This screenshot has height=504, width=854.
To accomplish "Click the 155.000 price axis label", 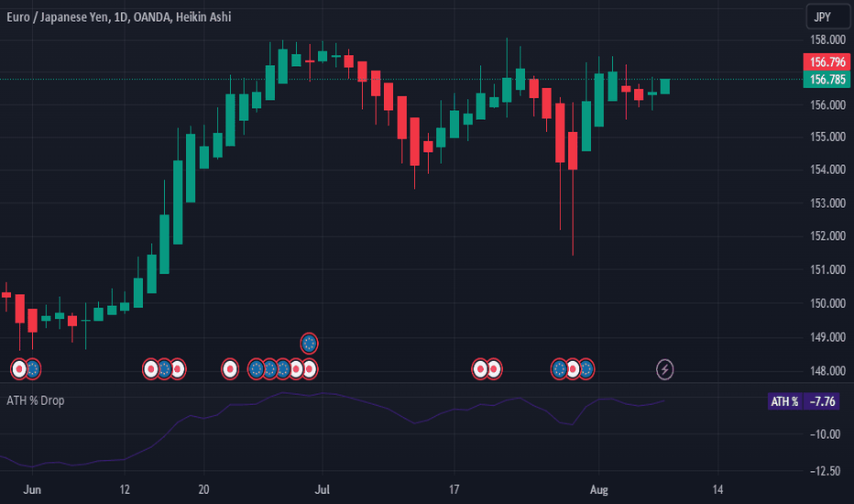I will (827, 137).
